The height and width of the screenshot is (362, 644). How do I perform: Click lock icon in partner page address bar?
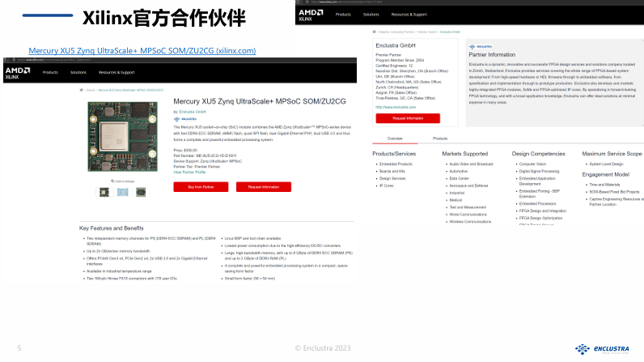pos(307,2)
